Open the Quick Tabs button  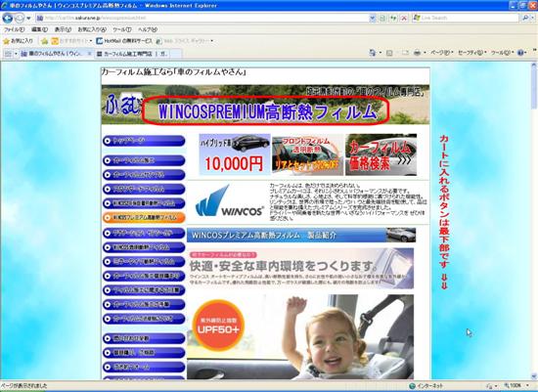8,54
